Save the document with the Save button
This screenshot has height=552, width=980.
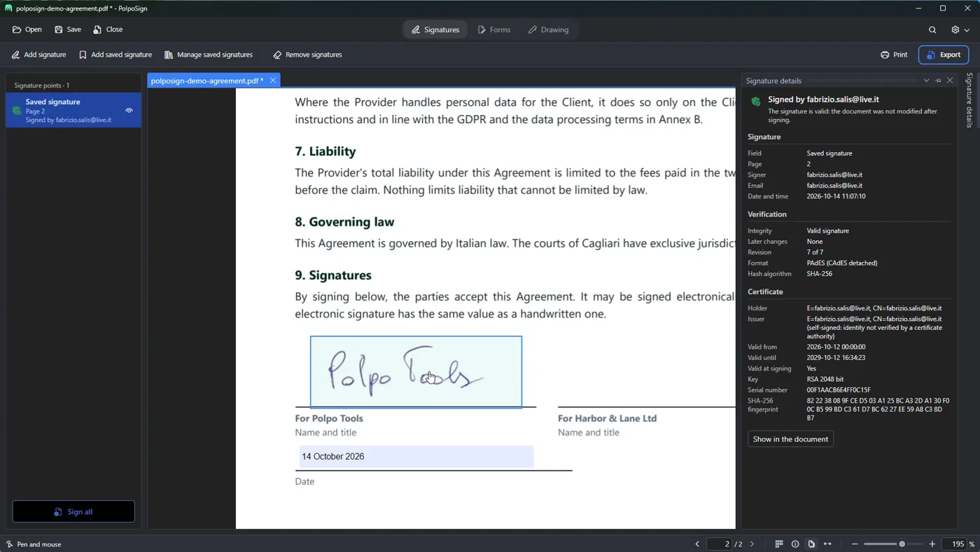click(x=68, y=29)
